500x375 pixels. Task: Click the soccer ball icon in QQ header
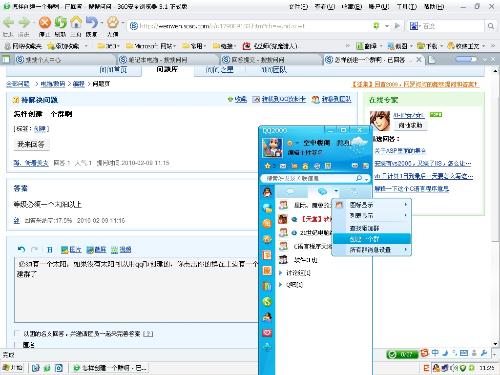click(x=317, y=166)
